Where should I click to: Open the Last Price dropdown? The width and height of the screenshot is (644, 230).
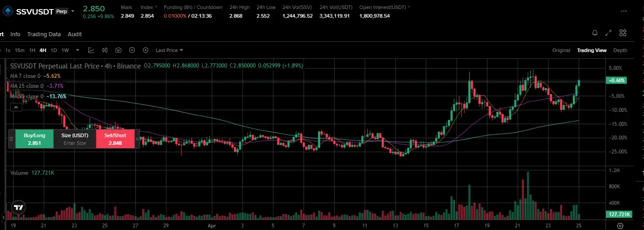(x=169, y=50)
